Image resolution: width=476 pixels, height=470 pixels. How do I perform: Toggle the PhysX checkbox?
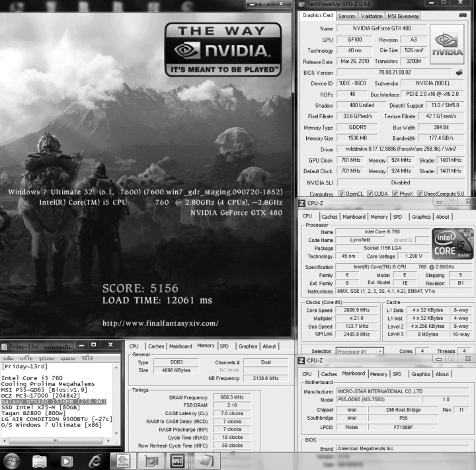[395, 194]
